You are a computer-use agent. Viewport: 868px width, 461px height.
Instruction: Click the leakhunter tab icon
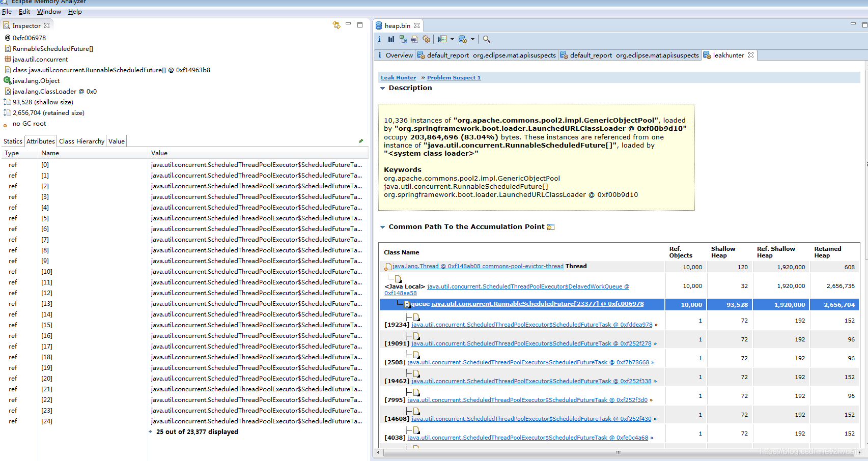[x=707, y=55]
